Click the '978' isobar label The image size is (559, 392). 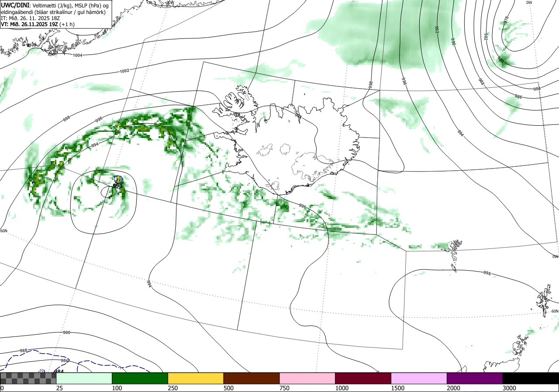tap(506, 20)
